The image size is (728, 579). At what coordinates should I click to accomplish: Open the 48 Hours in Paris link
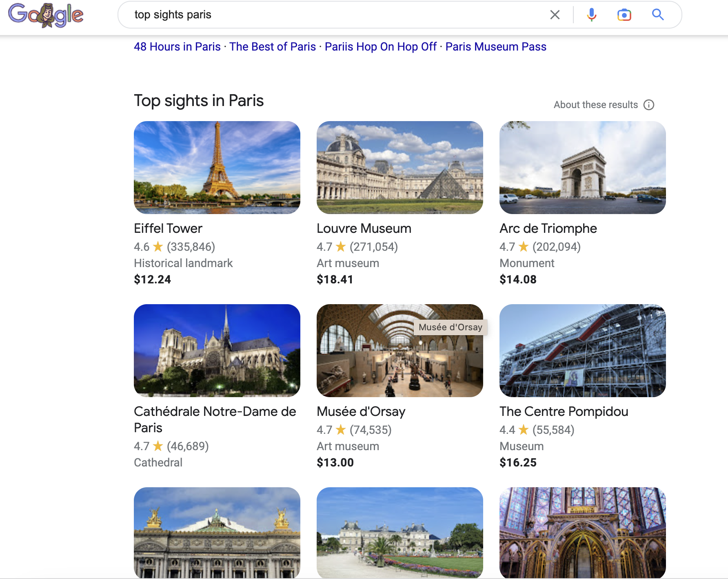click(178, 46)
